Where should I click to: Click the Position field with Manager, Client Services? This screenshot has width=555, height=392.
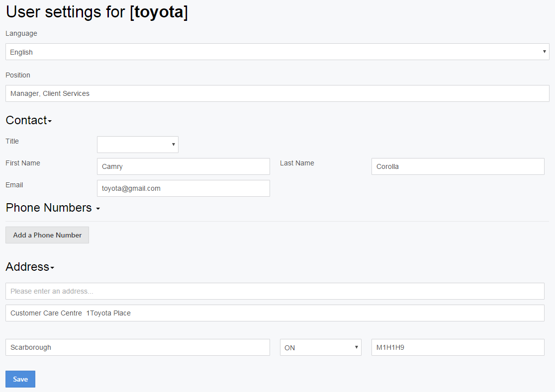click(x=277, y=93)
